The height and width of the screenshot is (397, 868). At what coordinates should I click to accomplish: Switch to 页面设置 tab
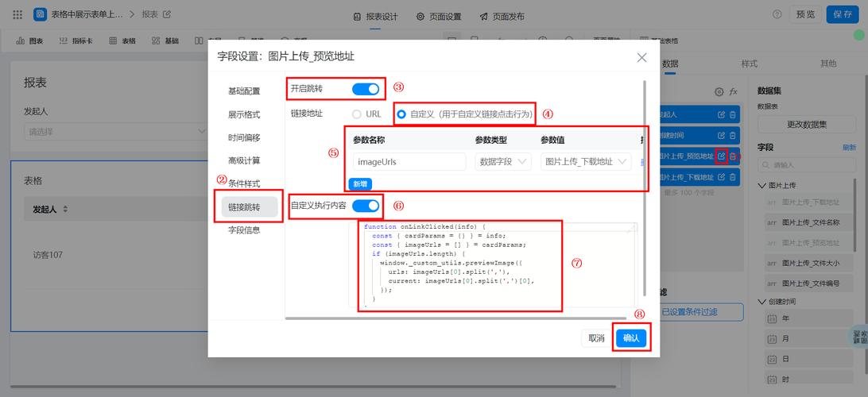439,16
